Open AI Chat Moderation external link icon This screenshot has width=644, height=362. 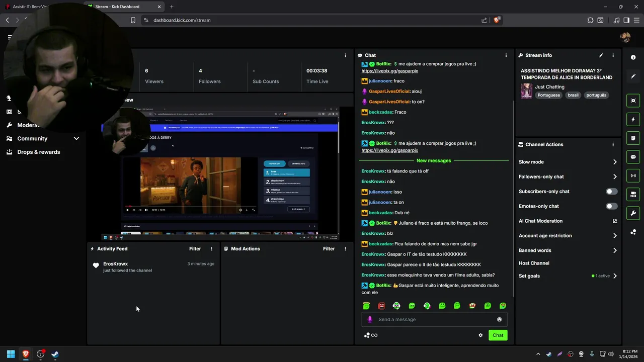coord(615,221)
